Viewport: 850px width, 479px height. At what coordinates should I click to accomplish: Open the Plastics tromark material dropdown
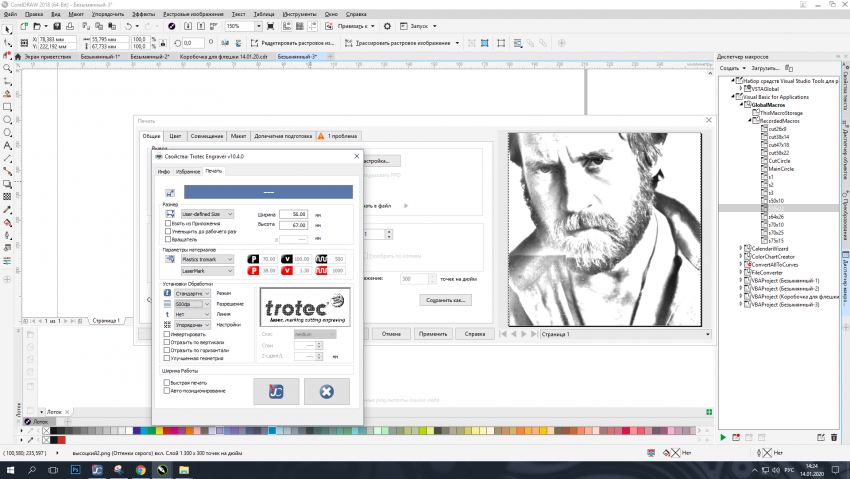tap(207, 259)
